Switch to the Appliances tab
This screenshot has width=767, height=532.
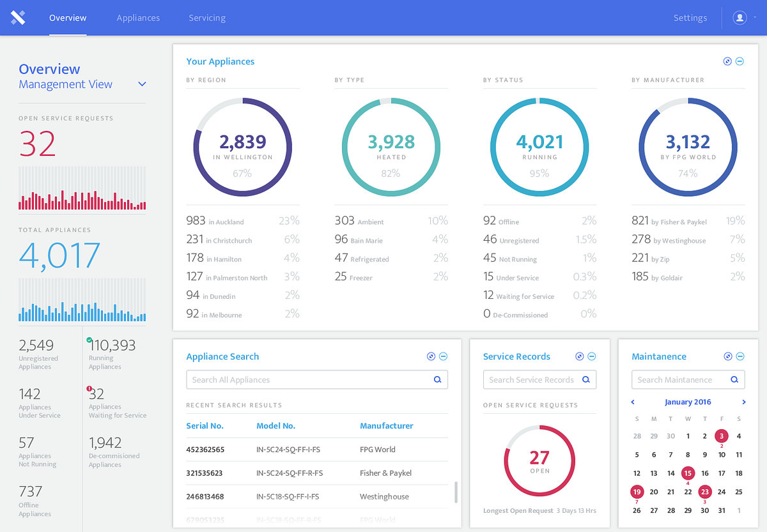click(x=138, y=18)
